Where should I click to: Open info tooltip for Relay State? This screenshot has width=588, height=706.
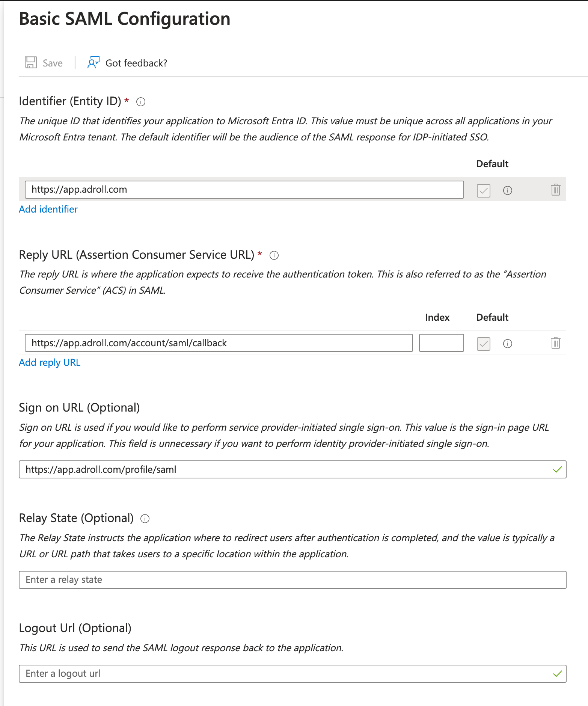click(x=145, y=519)
